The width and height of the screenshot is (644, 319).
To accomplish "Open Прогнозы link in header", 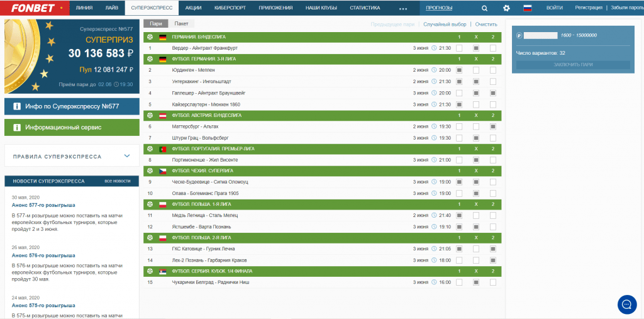I will pyautogui.click(x=439, y=8).
